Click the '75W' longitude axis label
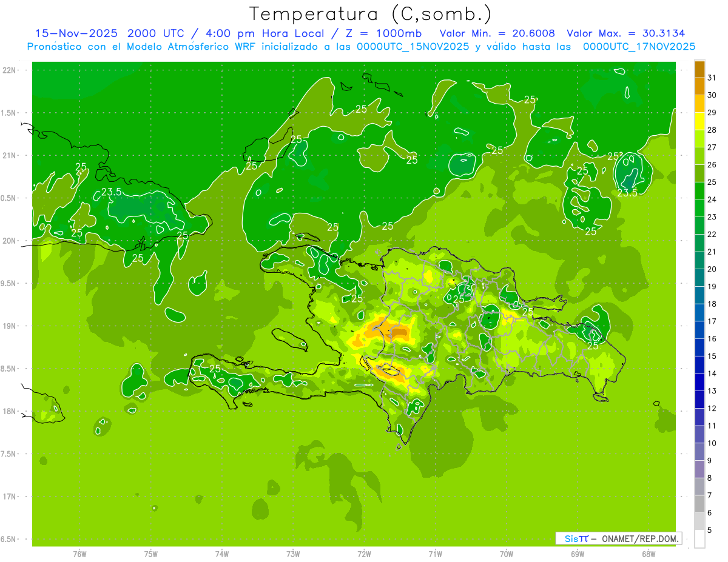This screenshot has width=728, height=562. click(x=150, y=554)
